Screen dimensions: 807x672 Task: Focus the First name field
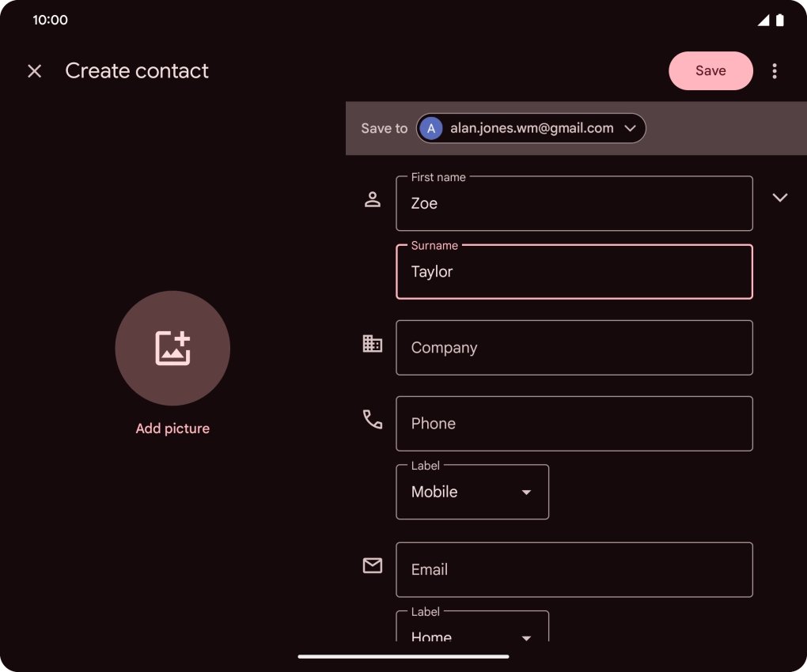(x=574, y=203)
